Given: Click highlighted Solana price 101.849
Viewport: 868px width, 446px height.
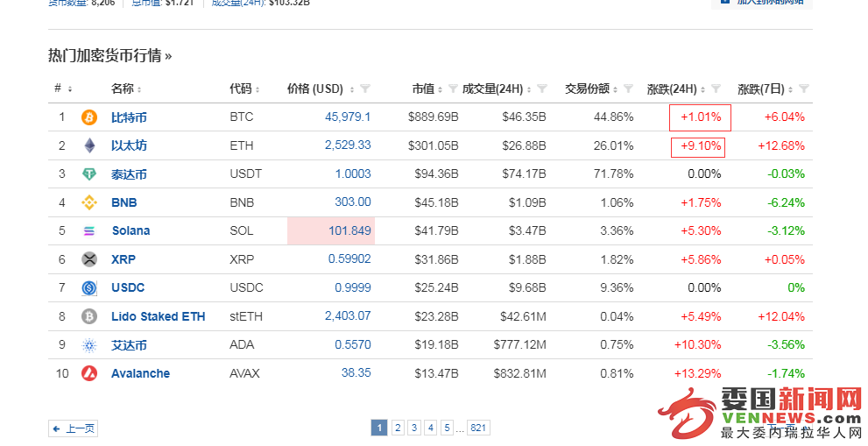Looking at the screenshot, I should [x=349, y=230].
